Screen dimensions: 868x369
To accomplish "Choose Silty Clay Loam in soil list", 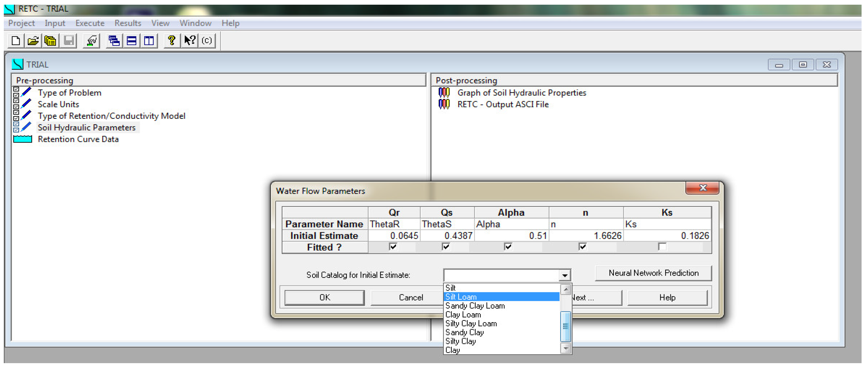I will 471,324.
